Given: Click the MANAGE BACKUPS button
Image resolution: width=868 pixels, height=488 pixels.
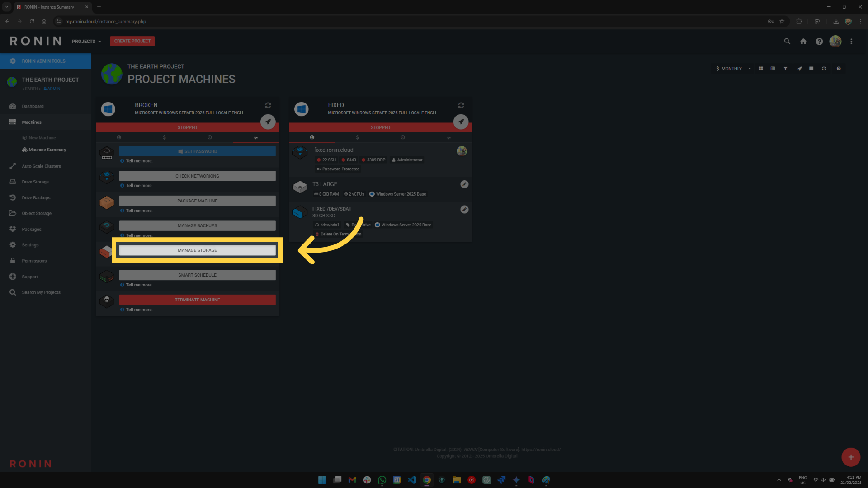Looking at the screenshot, I should coord(197,225).
